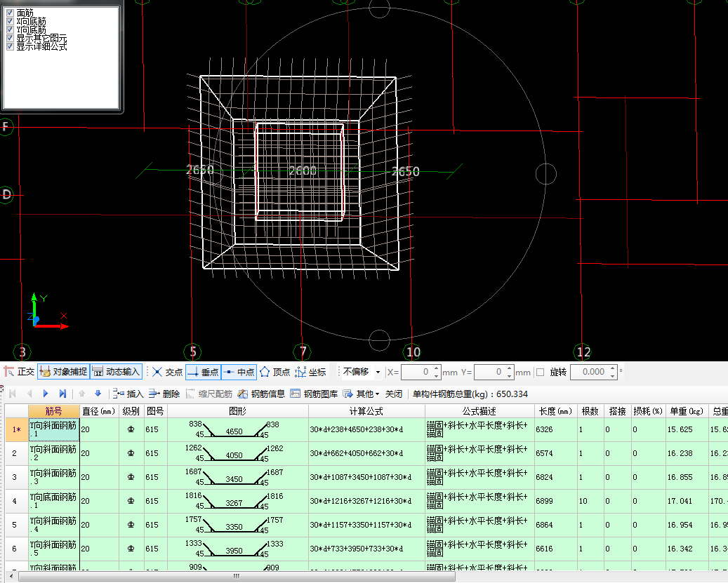Click 关闭 close button in toolbar
This screenshot has height=583, width=728.
(394, 394)
